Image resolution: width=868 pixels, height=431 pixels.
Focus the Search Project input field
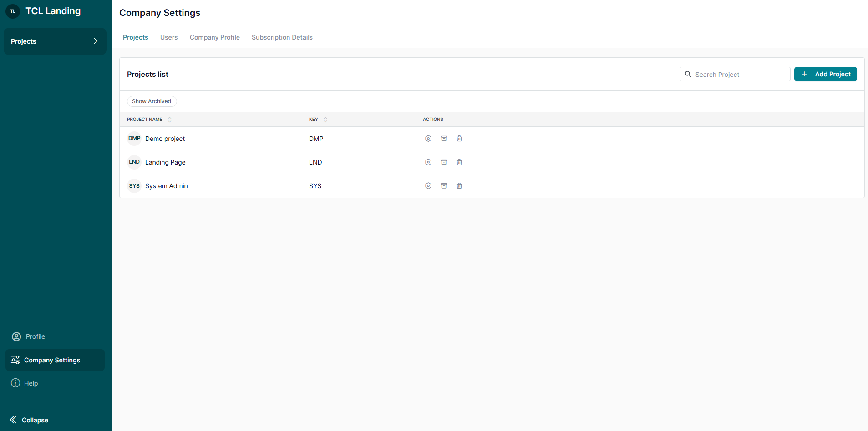(x=735, y=74)
